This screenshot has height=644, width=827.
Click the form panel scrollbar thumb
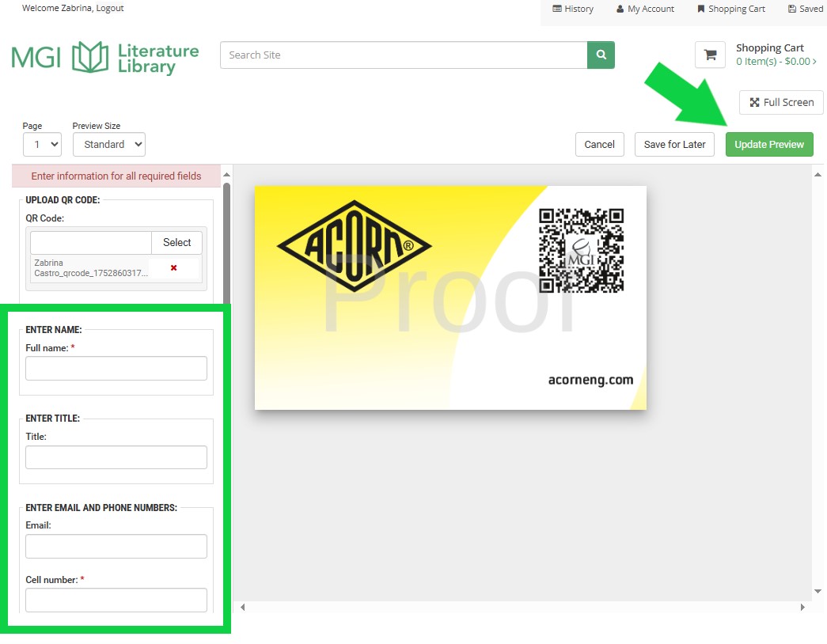pos(227,243)
